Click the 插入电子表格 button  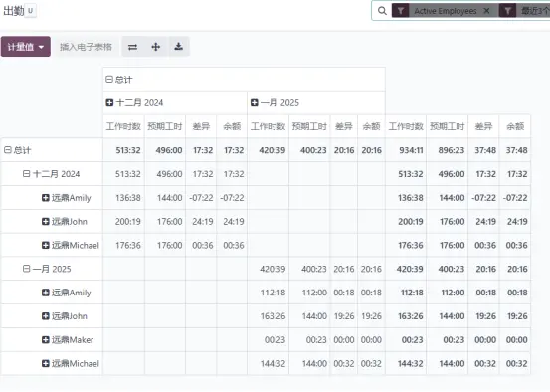[86, 47]
